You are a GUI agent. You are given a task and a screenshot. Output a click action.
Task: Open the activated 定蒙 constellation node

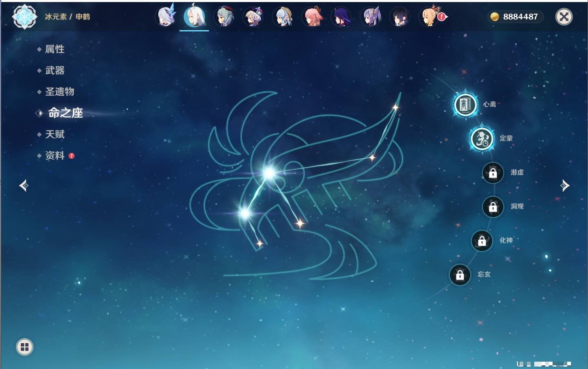tap(482, 139)
